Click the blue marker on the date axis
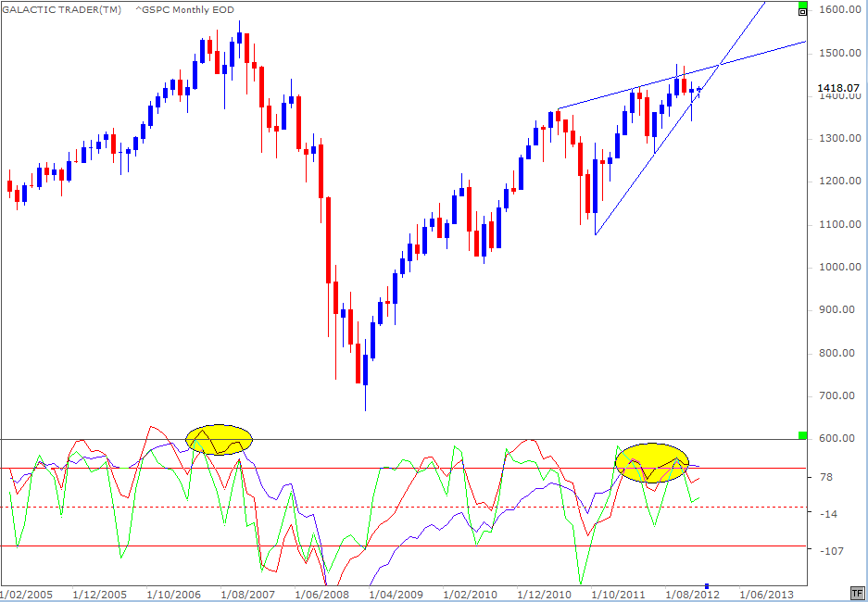868x602 pixels. (x=707, y=585)
